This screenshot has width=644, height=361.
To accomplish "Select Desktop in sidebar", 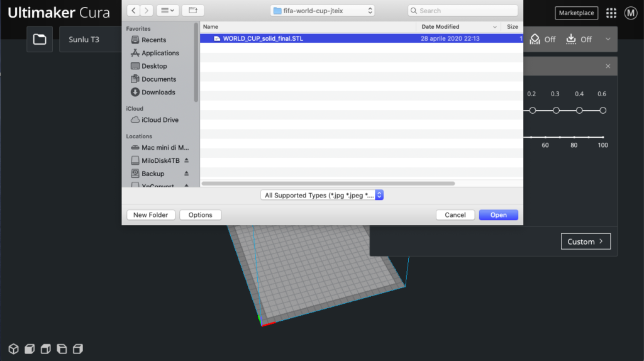I will (154, 65).
